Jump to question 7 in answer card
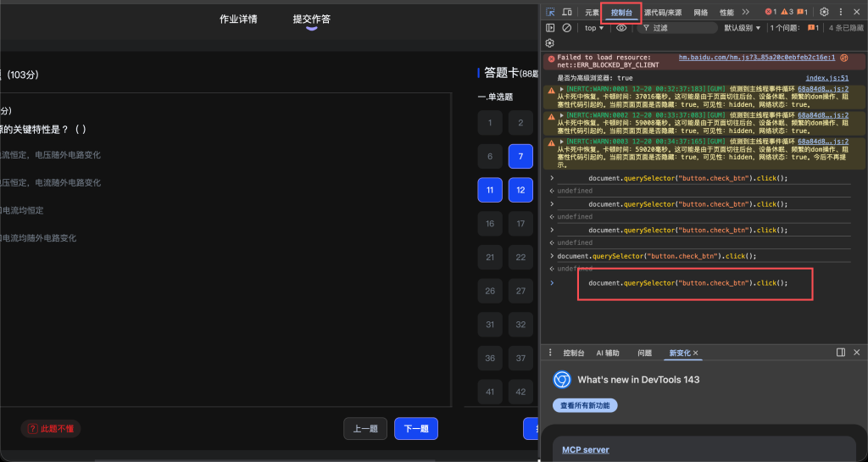The width and height of the screenshot is (868, 462). tap(520, 157)
